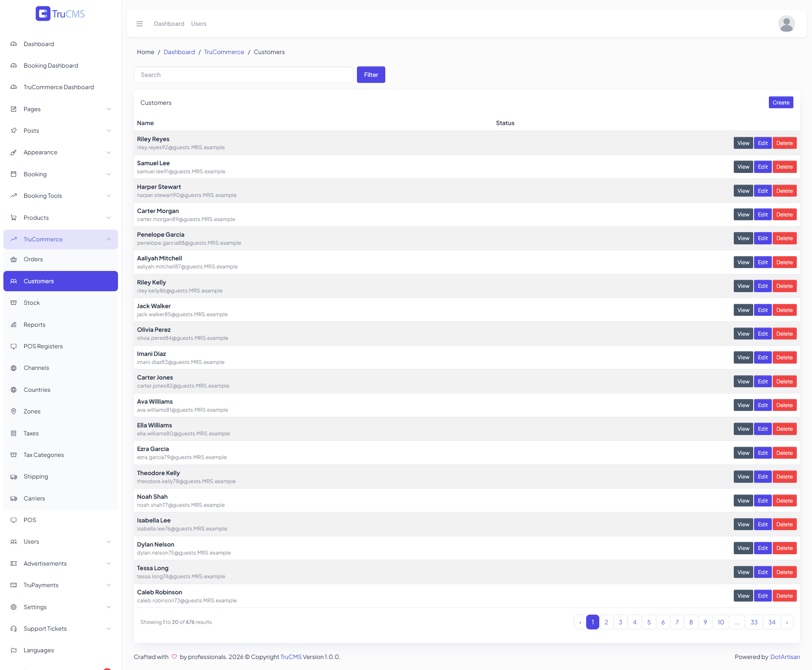Go to next page arrow in pagination
This screenshot has width=812, height=670.
[787, 622]
